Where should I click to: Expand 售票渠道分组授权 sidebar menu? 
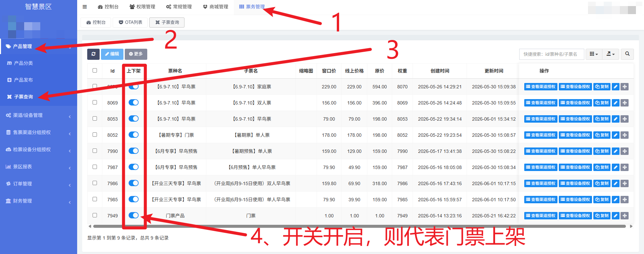tap(39, 132)
